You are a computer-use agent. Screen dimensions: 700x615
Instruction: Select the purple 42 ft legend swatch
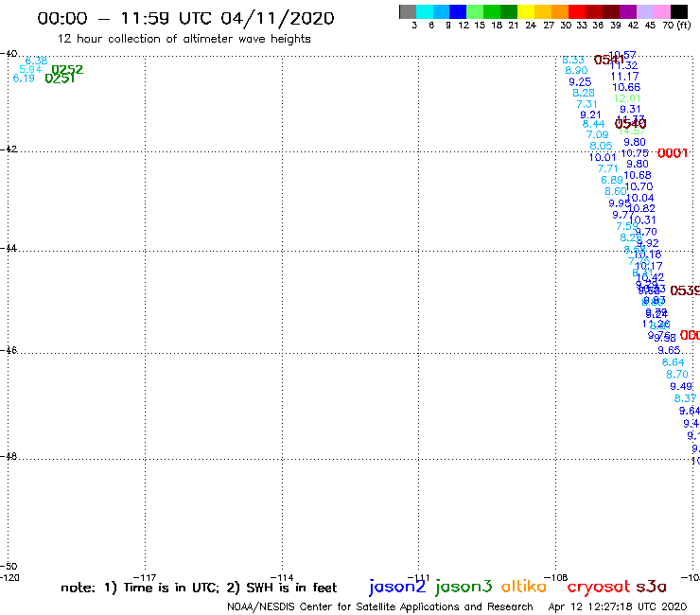628,11
